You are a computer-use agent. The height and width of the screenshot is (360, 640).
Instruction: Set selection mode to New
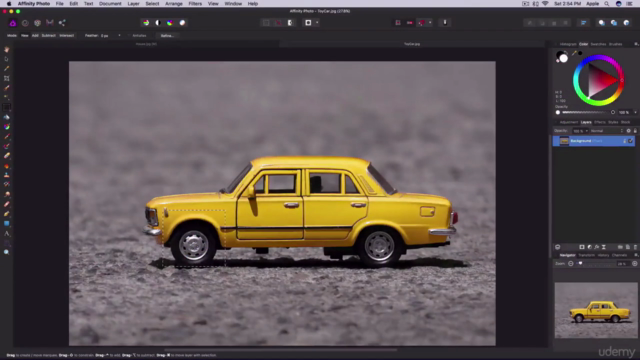click(x=24, y=36)
